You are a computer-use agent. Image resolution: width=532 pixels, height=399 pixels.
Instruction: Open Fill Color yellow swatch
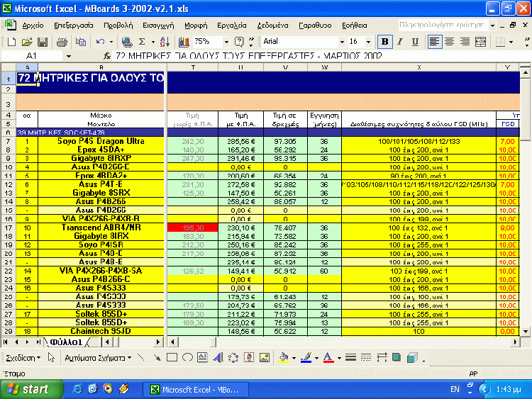point(284,357)
